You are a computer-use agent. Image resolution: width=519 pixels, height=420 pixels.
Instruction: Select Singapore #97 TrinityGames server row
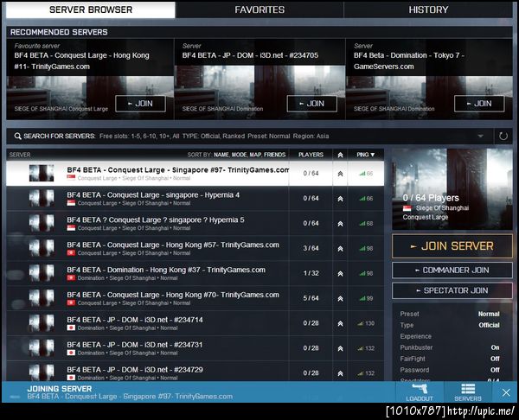[x=195, y=174]
